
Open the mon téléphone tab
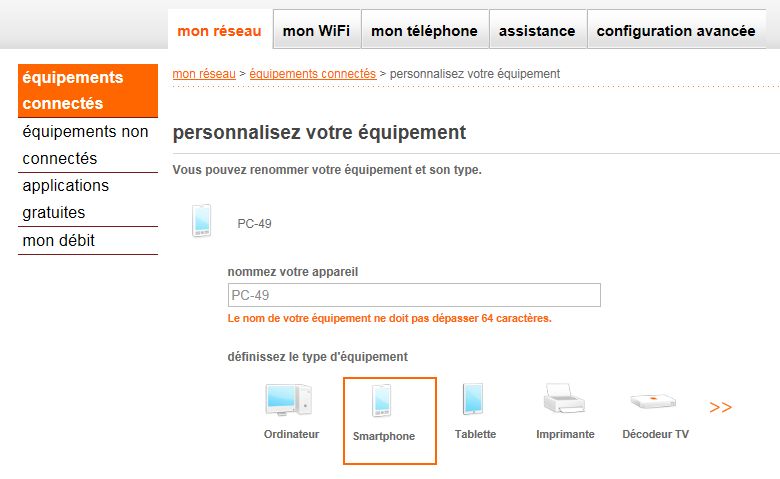point(424,31)
